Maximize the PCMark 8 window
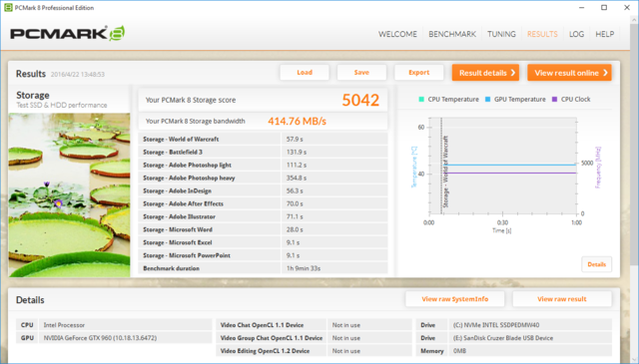 click(x=604, y=7)
